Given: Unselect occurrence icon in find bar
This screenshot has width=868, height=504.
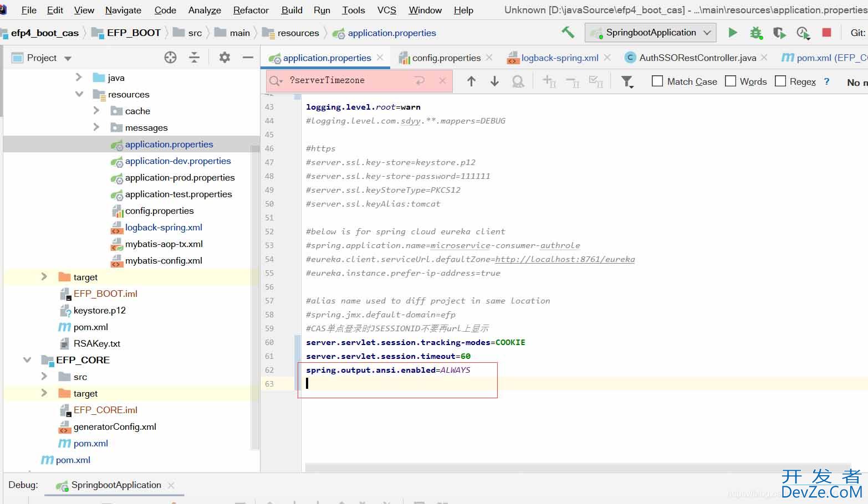Looking at the screenshot, I should [573, 82].
